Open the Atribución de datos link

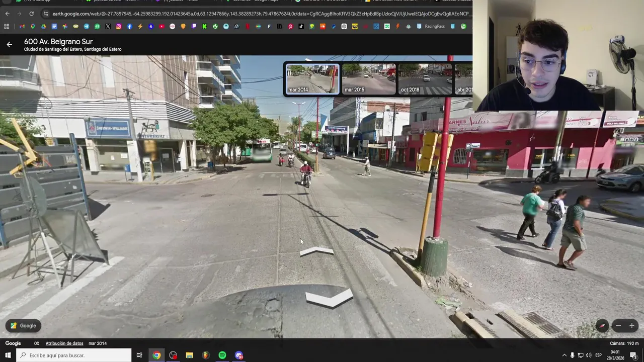64,343
